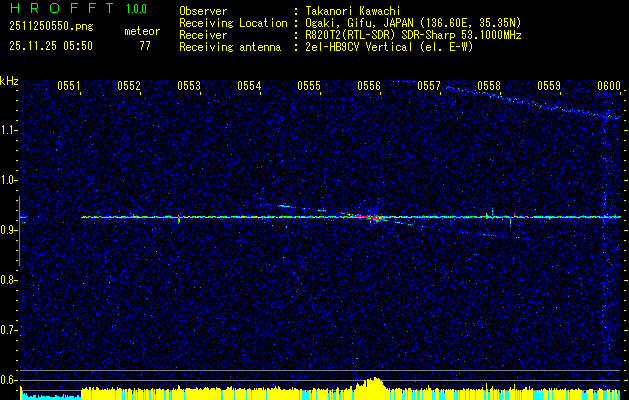Click the 0.7 kHz axis label

coord(8,330)
